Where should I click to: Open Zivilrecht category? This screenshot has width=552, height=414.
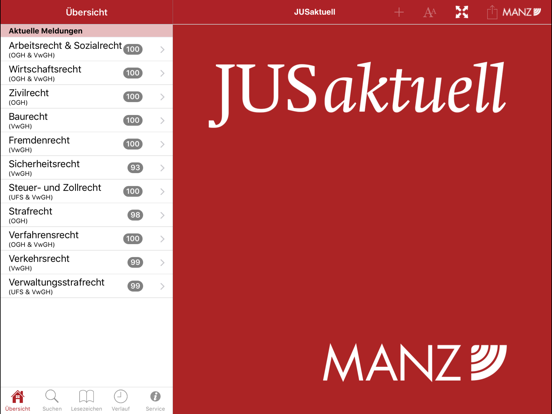pyautogui.click(x=87, y=96)
